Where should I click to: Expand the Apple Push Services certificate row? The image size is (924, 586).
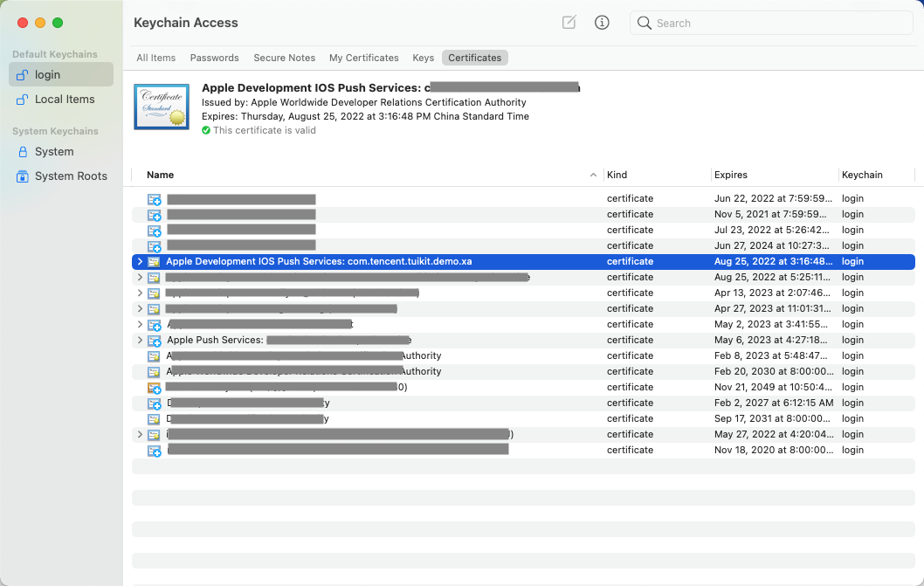pos(140,341)
